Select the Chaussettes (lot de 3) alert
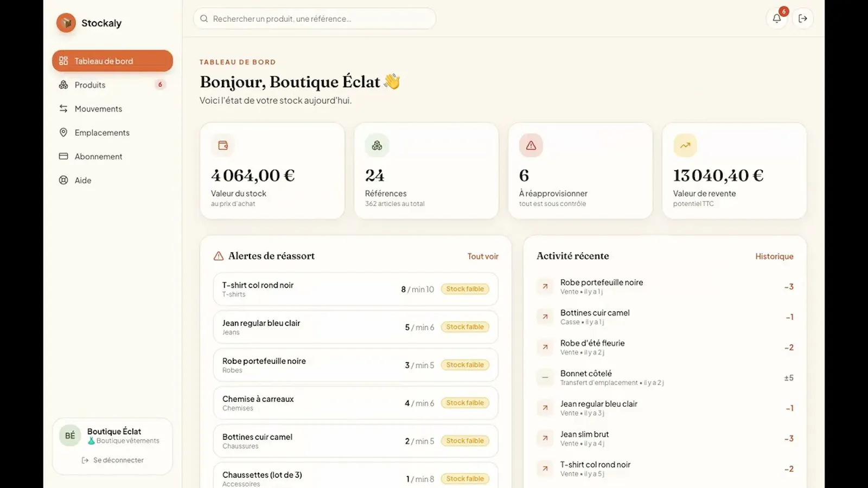The width and height of the screenshot is (868, 488). (x=356, y=476)
